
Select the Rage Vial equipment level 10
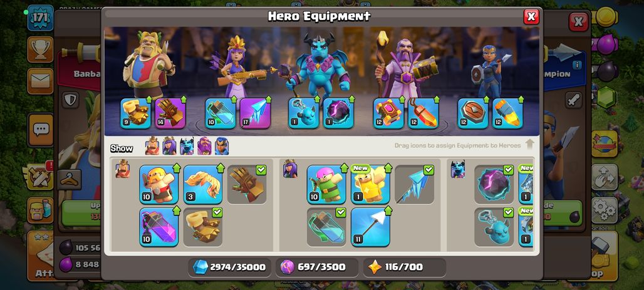pyautogui.click(x=159, y=227)
